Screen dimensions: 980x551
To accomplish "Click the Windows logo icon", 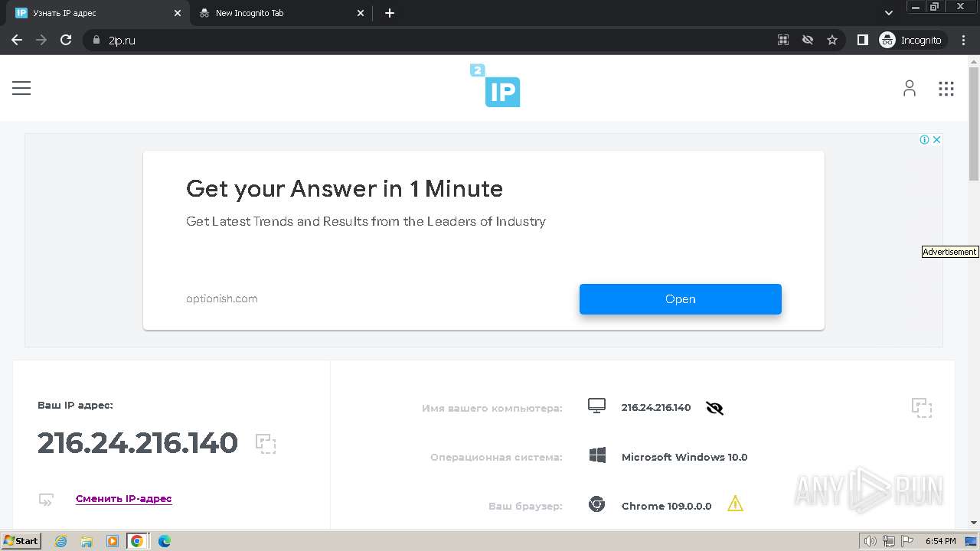I will coord(597,456).
